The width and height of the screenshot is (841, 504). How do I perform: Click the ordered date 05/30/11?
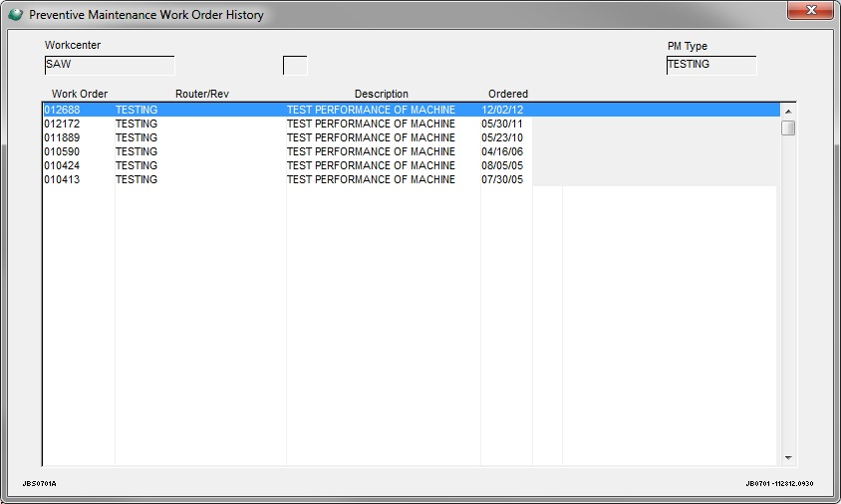tap(502, 124)
